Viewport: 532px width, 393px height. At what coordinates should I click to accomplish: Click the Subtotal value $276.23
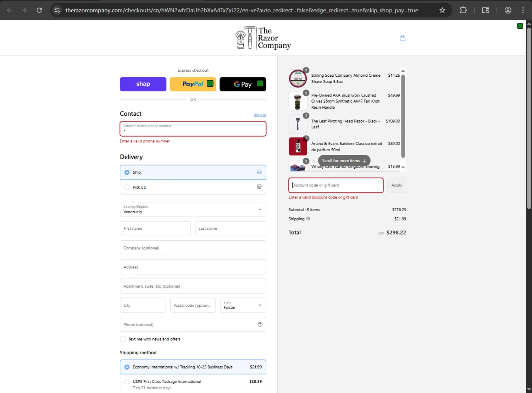click(399, 210)
